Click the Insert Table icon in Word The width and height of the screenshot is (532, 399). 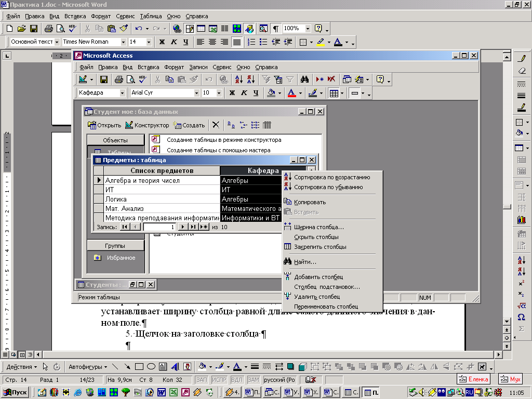[201, 29]
